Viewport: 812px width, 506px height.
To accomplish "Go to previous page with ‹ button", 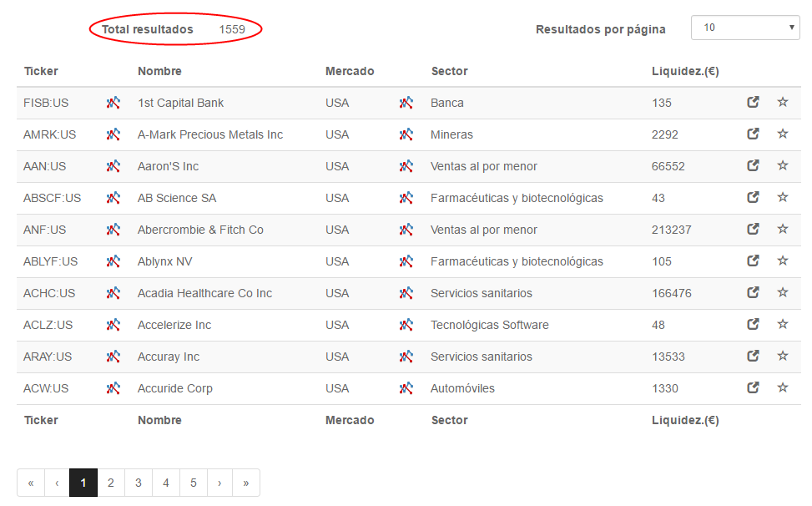I will 57,483.
